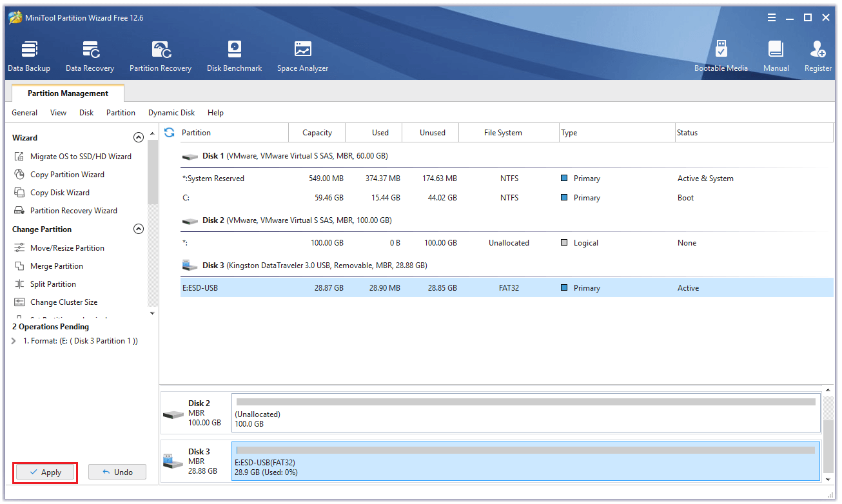Select the Partition Management tab

click(x=68, y=93)
